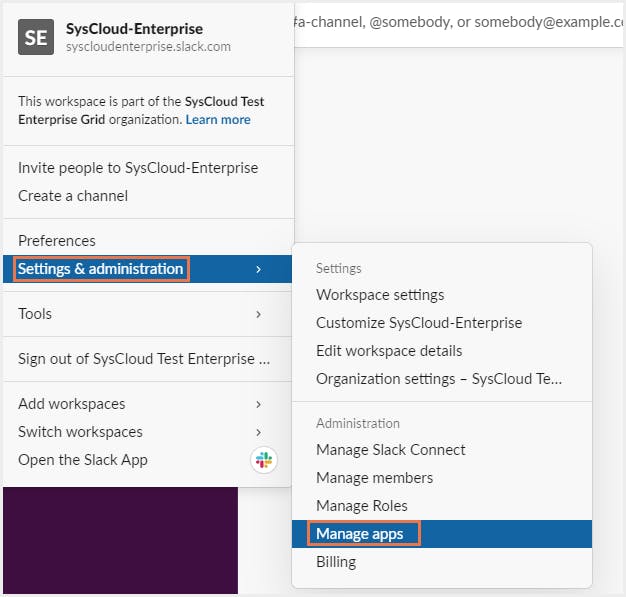The width and height of the screenshot is (626, 597).
Task: Select Edit workspace details
Action: (389, 351)
